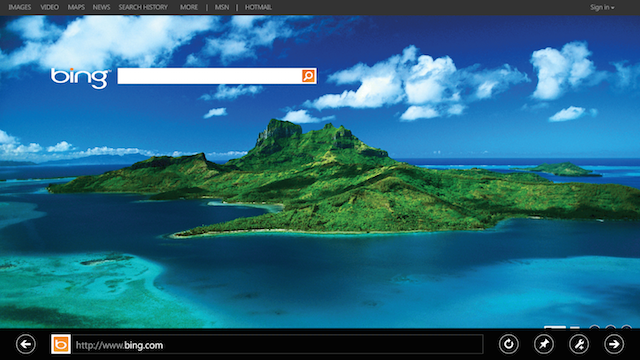This screenshot has width=640, height=360.
Task: Click the orange search magnifier button
Action: (309, 76)
